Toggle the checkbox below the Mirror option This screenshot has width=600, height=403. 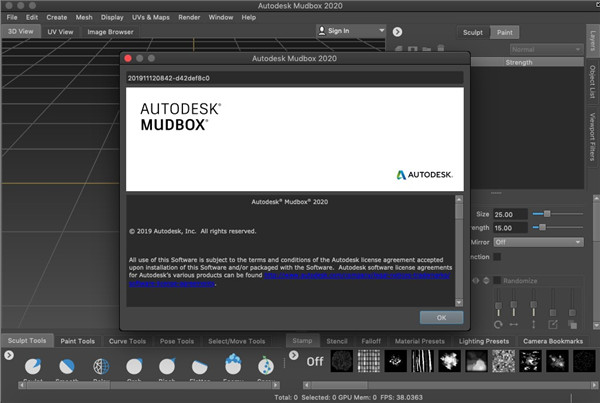coord(497,255)
